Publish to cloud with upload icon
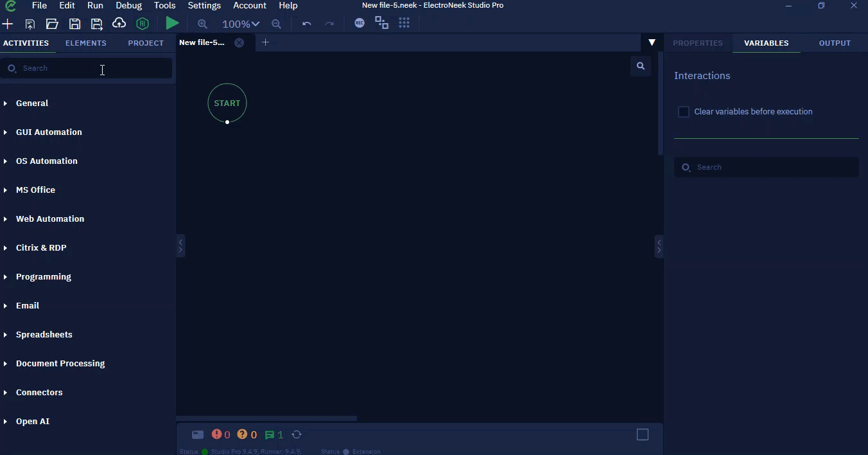Screen dimensions: 868x455 (119, 23)
